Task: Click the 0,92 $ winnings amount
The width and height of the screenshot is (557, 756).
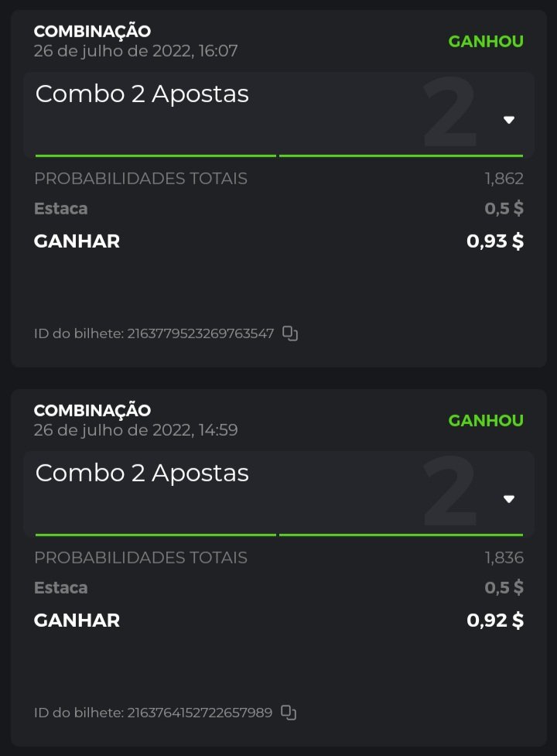Action: coord(495,620)
